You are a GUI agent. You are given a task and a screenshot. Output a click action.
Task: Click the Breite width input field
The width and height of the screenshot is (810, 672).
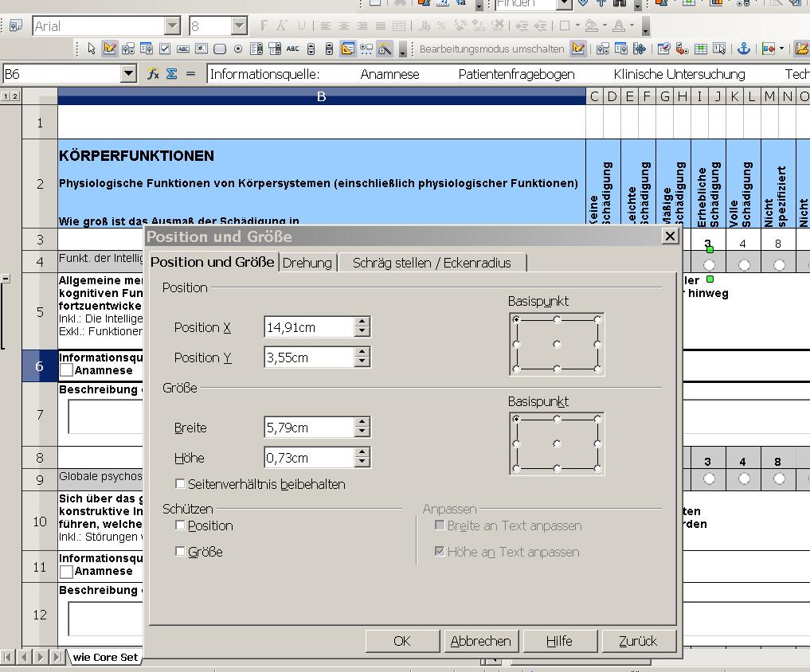308,428
